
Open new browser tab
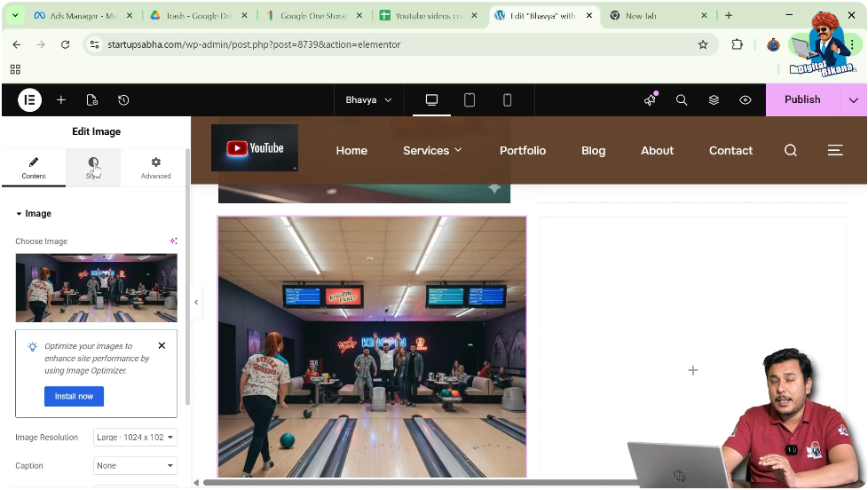pyautogui.click(x=729, y=15)
